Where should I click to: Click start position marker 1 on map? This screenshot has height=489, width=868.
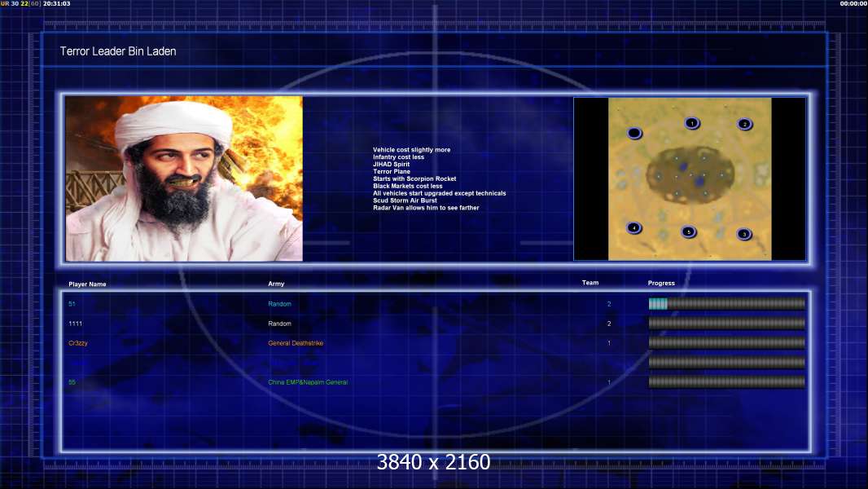tap(691, 123)
